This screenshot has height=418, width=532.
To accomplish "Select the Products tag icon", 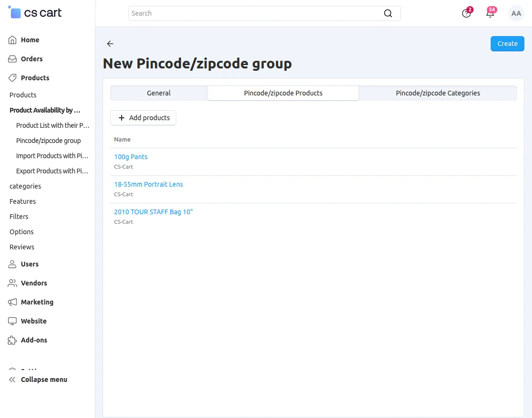I will (x=12, y=78).
